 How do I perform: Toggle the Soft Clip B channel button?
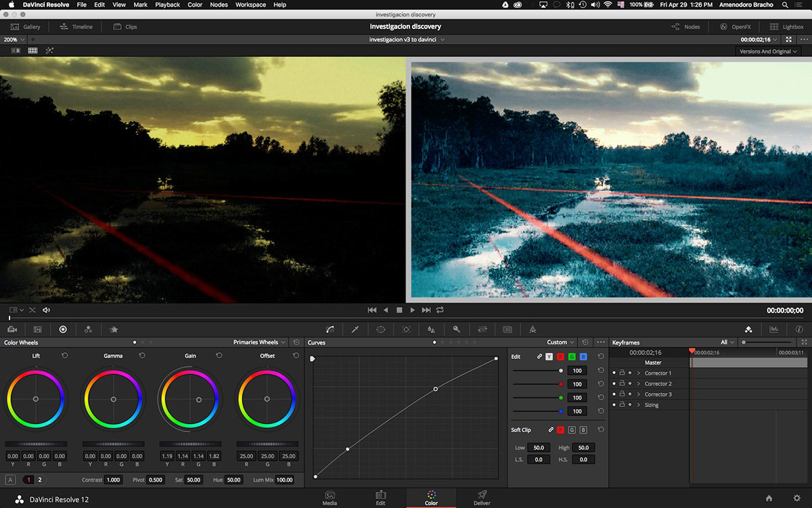coord(583,429)
